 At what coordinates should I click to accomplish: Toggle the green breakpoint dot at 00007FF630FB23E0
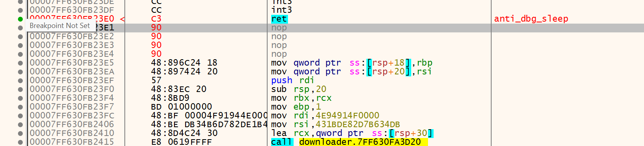20,19
